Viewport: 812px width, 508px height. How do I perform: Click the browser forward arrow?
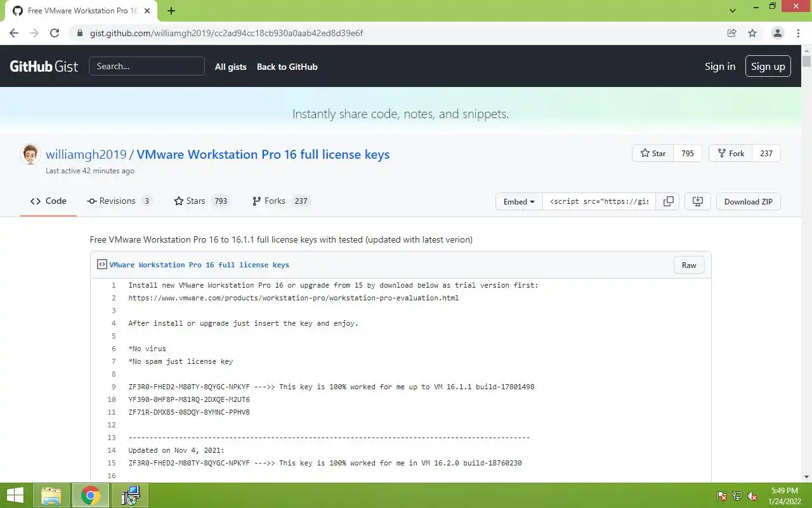pyautogui.click(x=34, y=33)
